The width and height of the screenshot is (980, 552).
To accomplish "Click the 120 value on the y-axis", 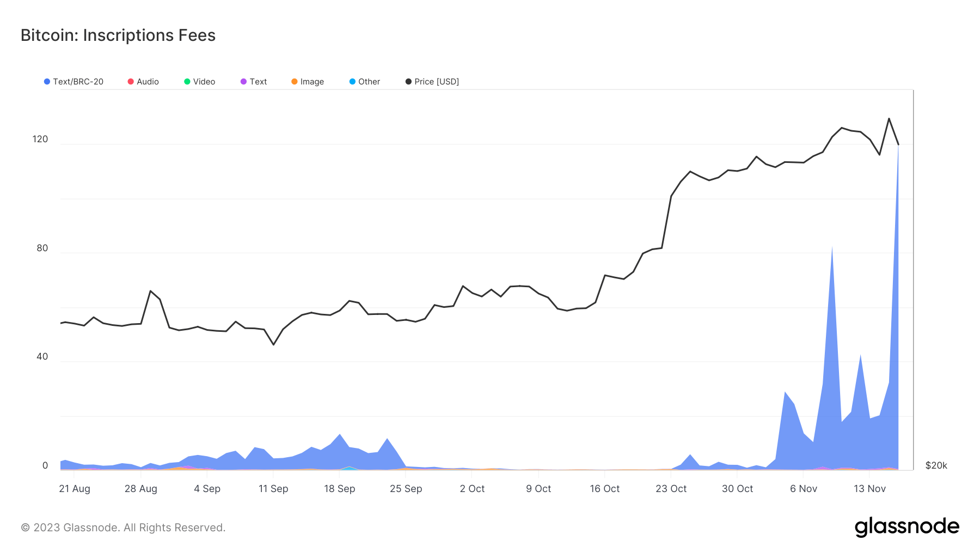I will click(40, 139).
